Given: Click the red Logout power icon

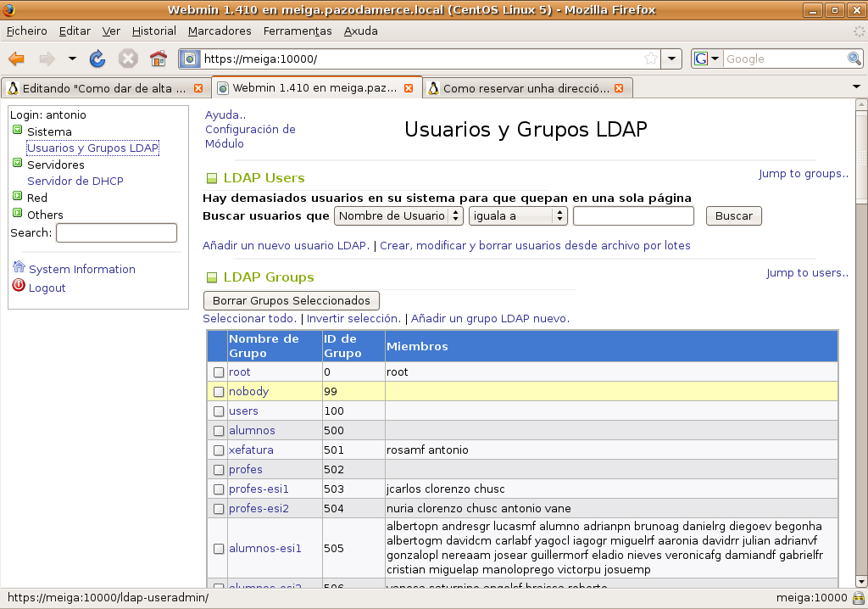Looking at the screenshot, I should pyautogui.click(x=19, y=287).
